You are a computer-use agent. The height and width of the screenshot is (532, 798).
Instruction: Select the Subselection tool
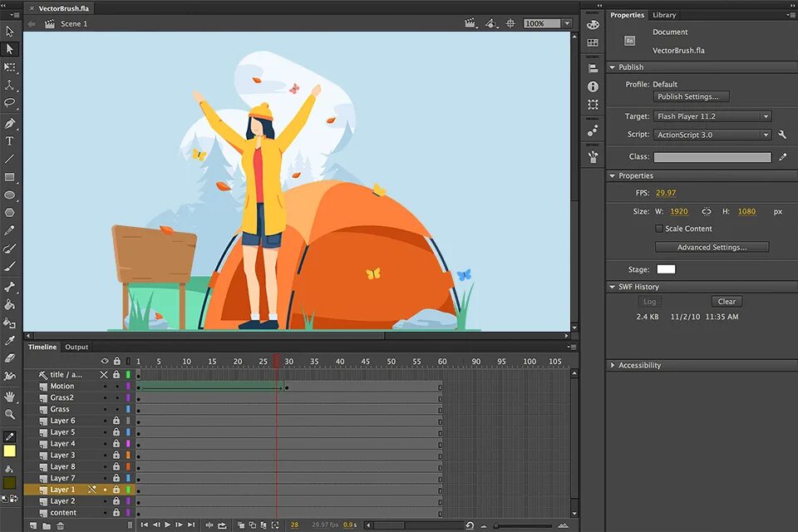(x=10, y=49)
